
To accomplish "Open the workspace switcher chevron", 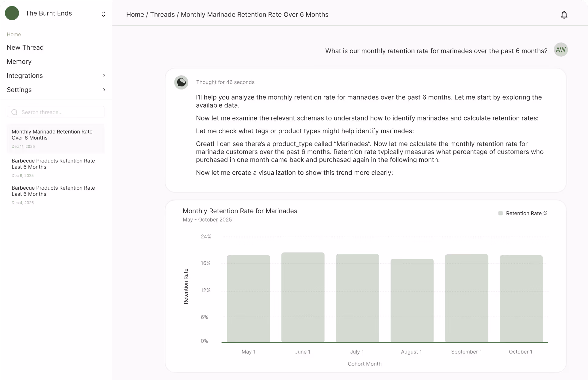I will click(103, 14).
